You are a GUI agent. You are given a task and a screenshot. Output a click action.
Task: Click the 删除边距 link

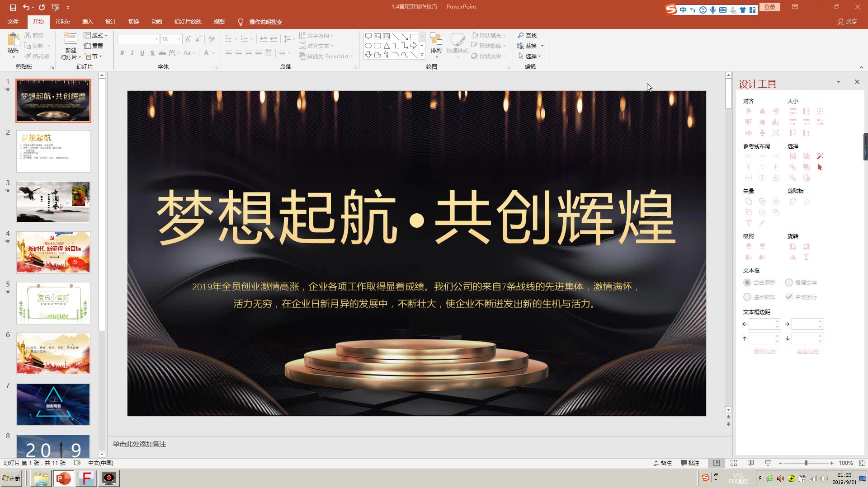point(765,351)
